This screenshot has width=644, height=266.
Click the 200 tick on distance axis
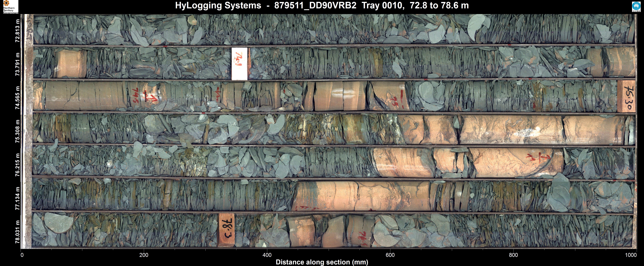click(144, 255)
